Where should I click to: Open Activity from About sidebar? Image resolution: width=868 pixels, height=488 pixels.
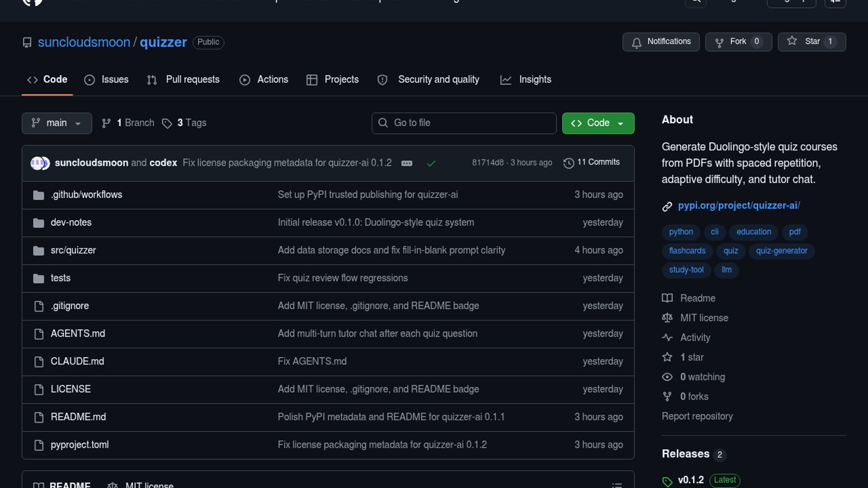pos(695,338)
